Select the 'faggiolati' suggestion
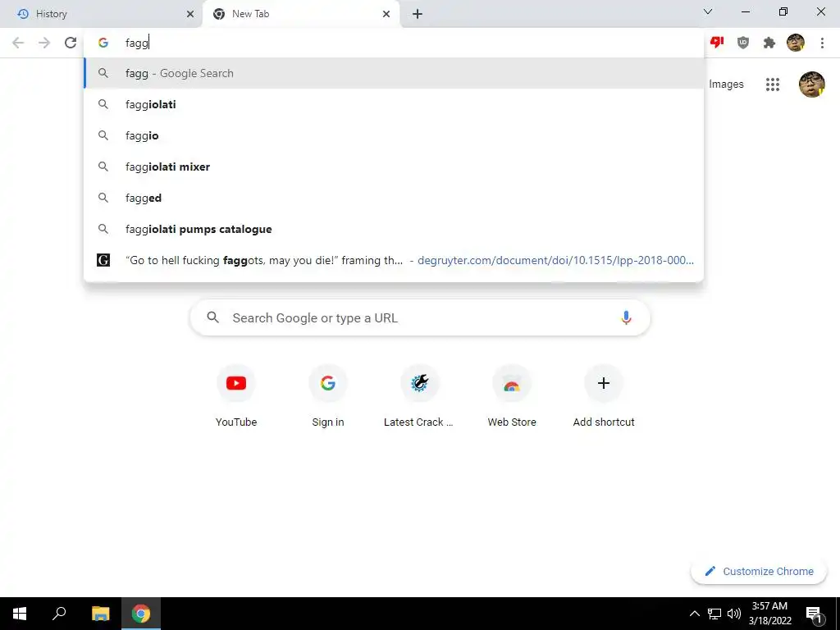This screenshot has height=630, width=840. click(x=394, y=104)
